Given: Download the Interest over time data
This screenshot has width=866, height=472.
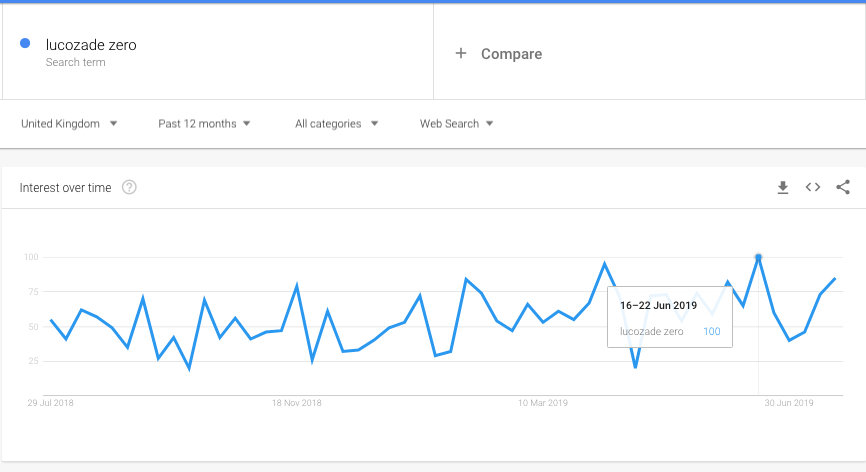Looking at the screenshot, I should 783,188.
